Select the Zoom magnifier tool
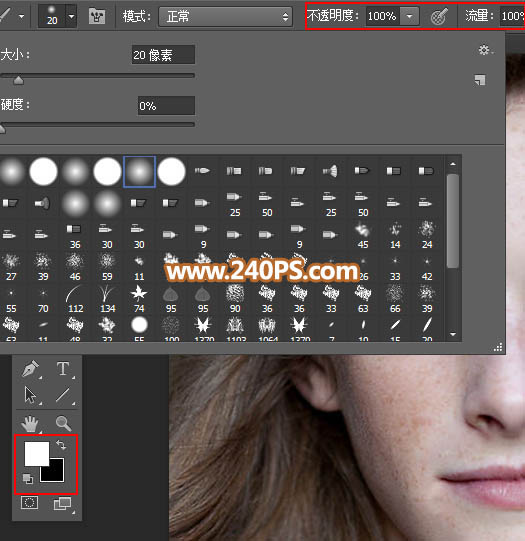 point(63,424)
